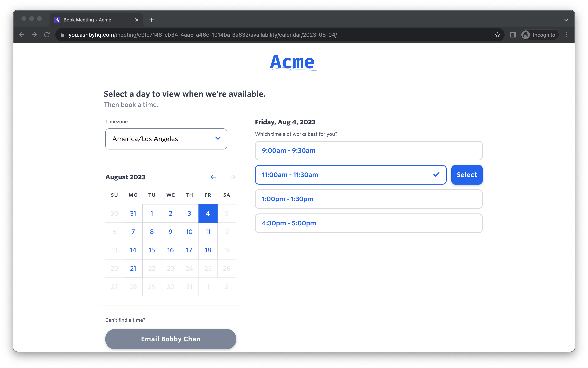The width and height of the screenshot is (588, 368).
Task: Close the Book Meeting tab
Action: (x=137, y=20)
